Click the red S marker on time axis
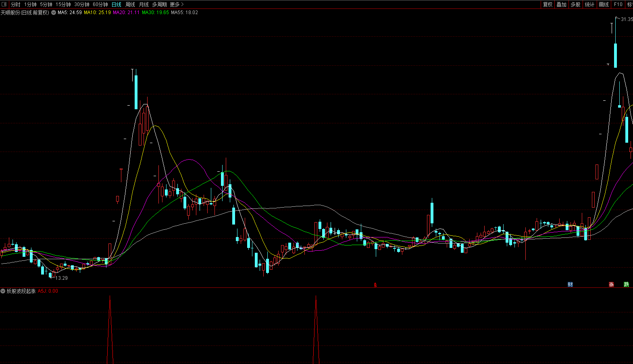 [x=375, y=285]
